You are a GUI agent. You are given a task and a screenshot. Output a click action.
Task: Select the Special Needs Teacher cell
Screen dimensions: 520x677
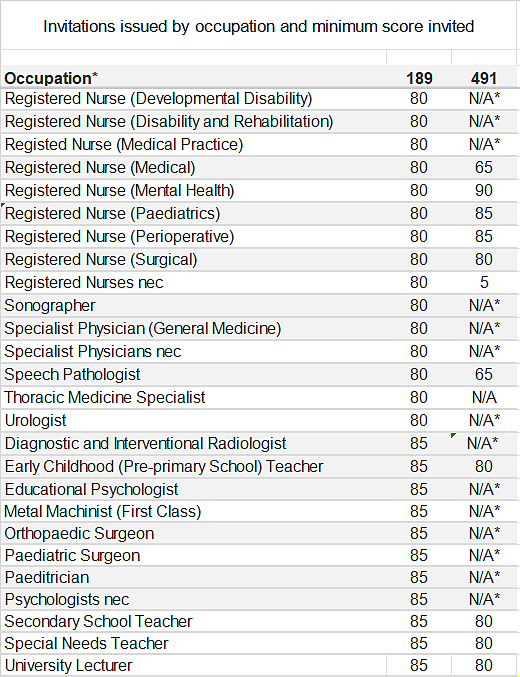coord(193,643)
